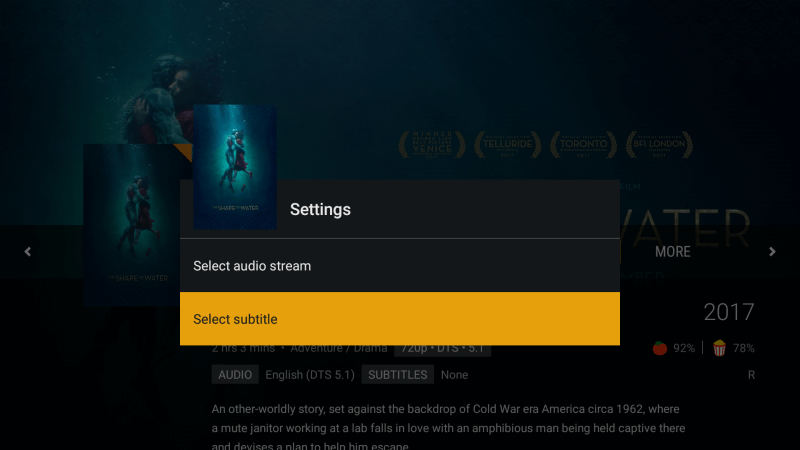Click the Venice winner laurel badge
800x450 pixels.
(432, 145)
